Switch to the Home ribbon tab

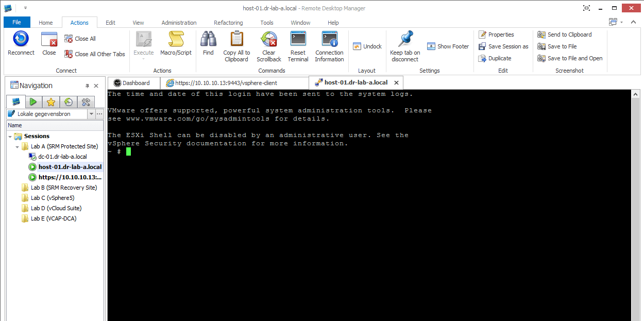pyautogui.click(x=46, y=23)
